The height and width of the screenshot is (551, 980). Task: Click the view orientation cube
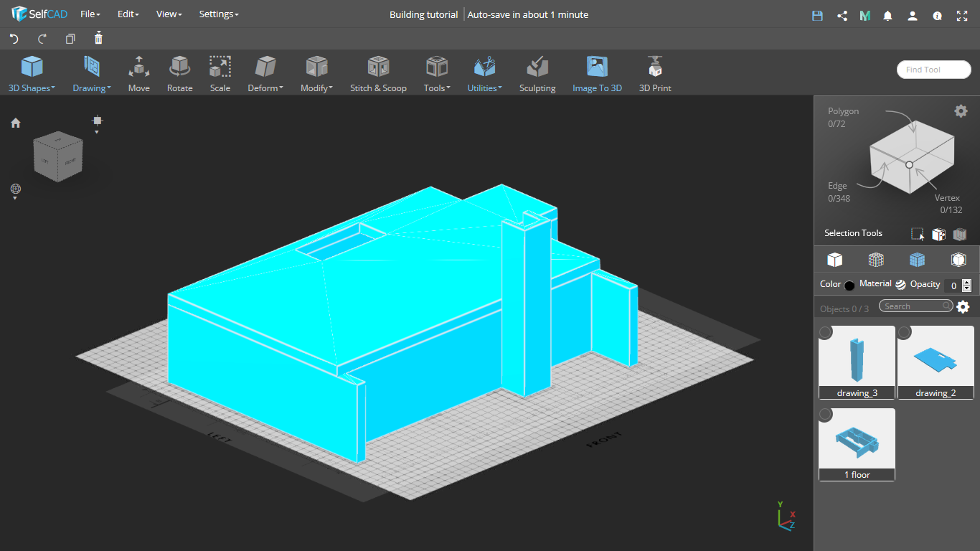coord(58,155)
